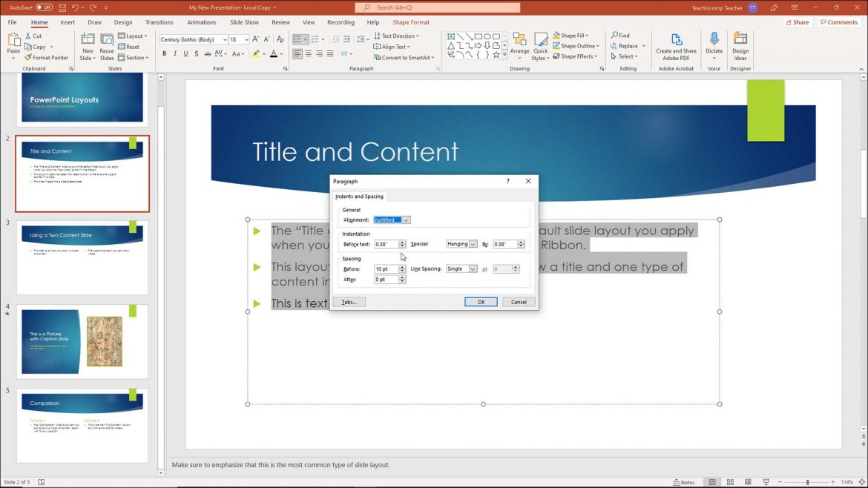868x488 pixels.
Task: Click the Increase Font Size icon
Action: (255, 39)
